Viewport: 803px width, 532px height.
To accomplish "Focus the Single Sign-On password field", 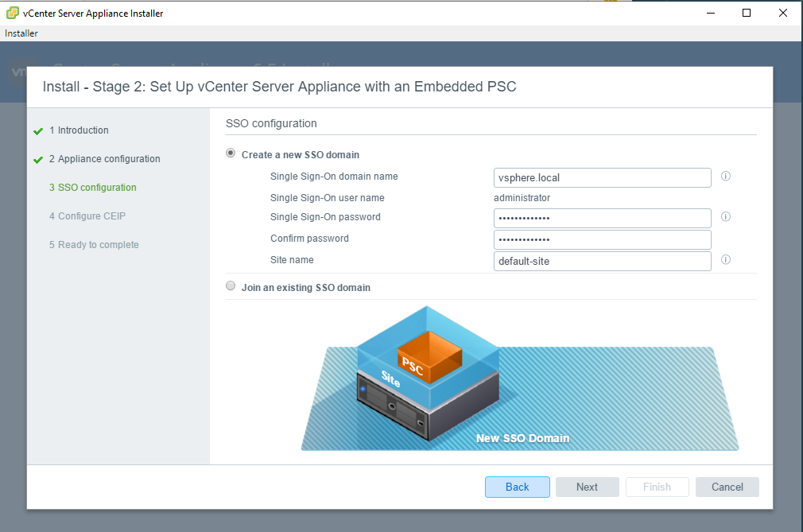I will coord(603,218).
